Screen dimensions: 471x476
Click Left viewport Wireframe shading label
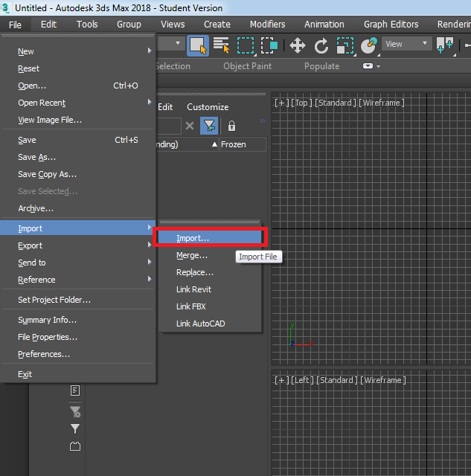383,380
